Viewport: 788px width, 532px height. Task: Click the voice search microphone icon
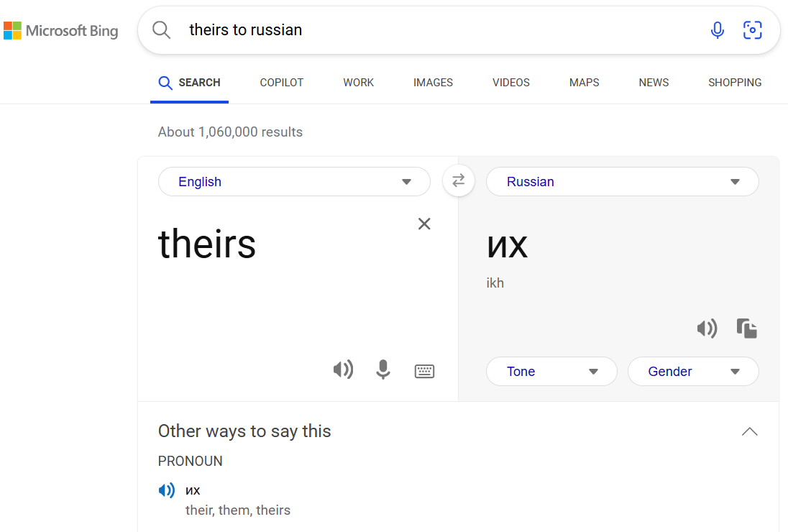(717, 30)
